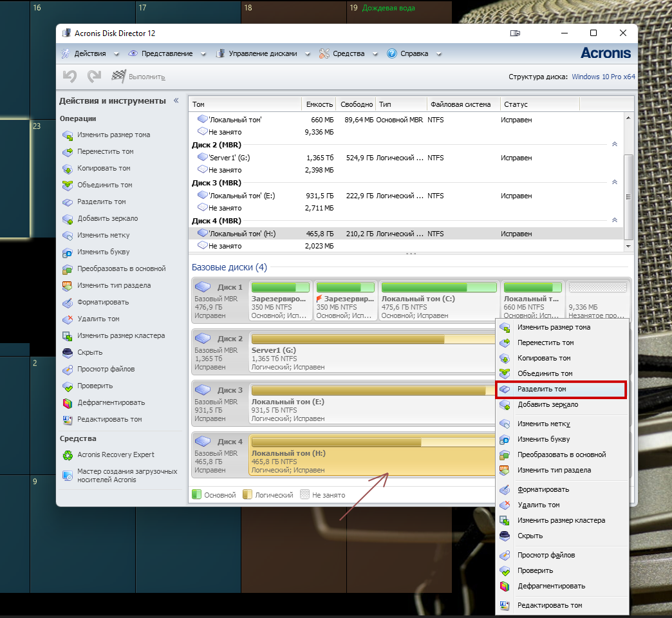Click 'Разделить том' icon in sidebar
Viewport: 672px width, 618px height.
68,202
